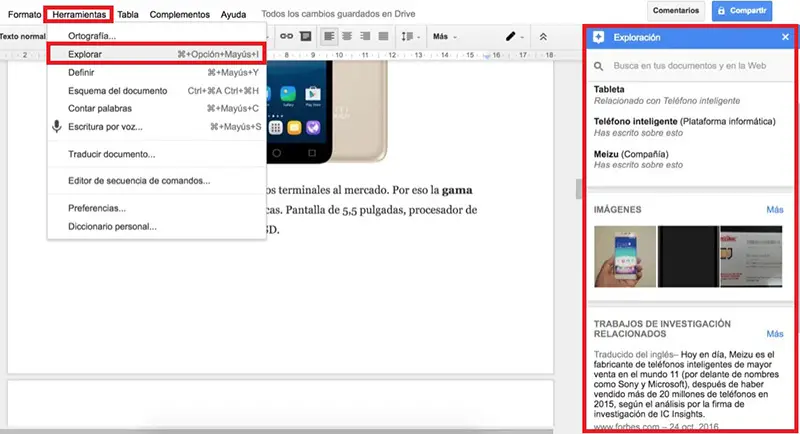
Task: Open the dark middle image thumbnail
Action: (x=688, y=257)
